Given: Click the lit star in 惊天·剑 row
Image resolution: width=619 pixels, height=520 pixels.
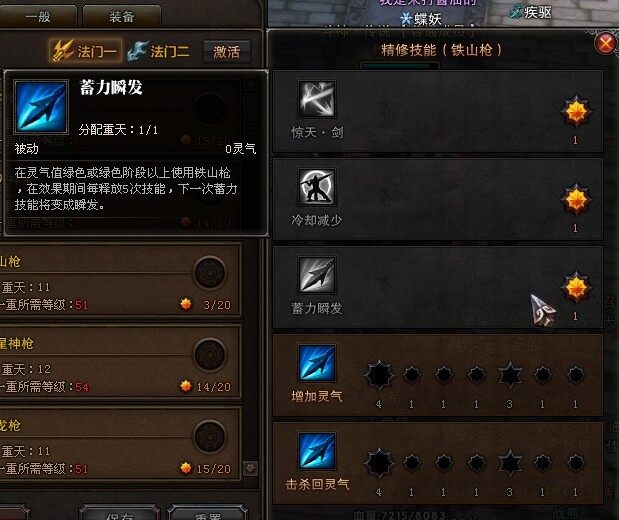Looking at the screenshot, I should pos(576,112).
